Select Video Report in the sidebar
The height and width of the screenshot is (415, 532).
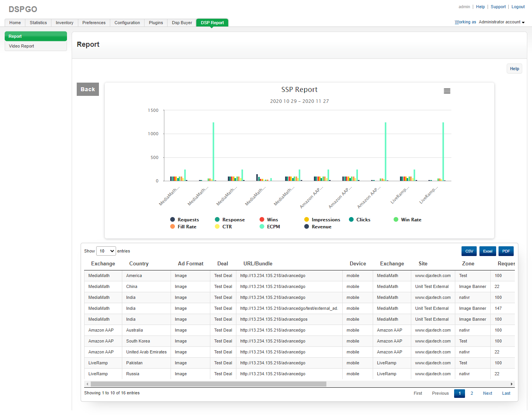point(22,46)
